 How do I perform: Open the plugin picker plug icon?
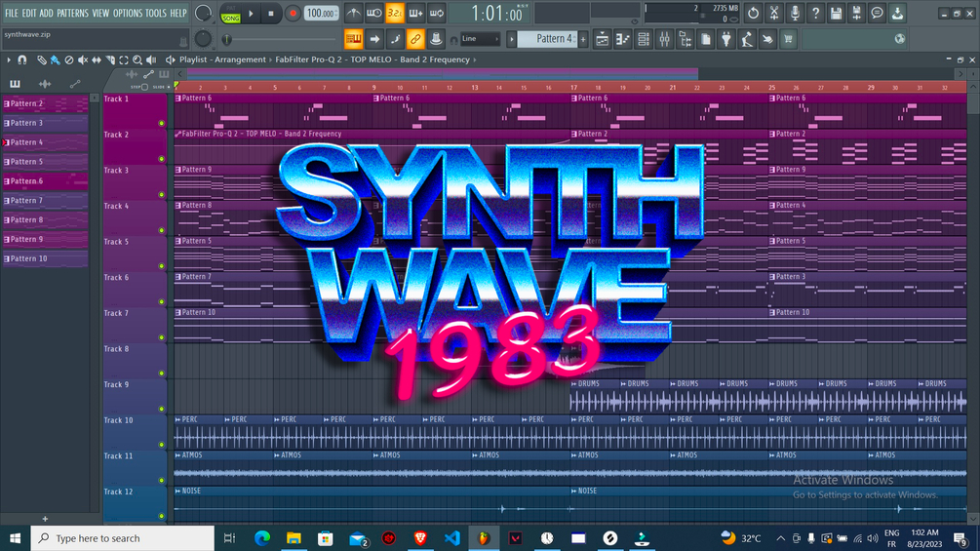[726, 39]
